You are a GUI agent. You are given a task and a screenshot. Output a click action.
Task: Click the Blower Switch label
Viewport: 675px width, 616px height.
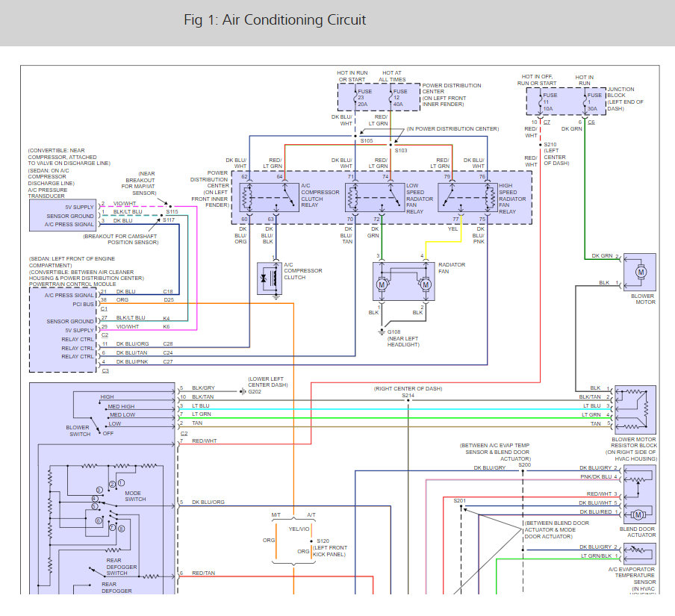point(78,431)
